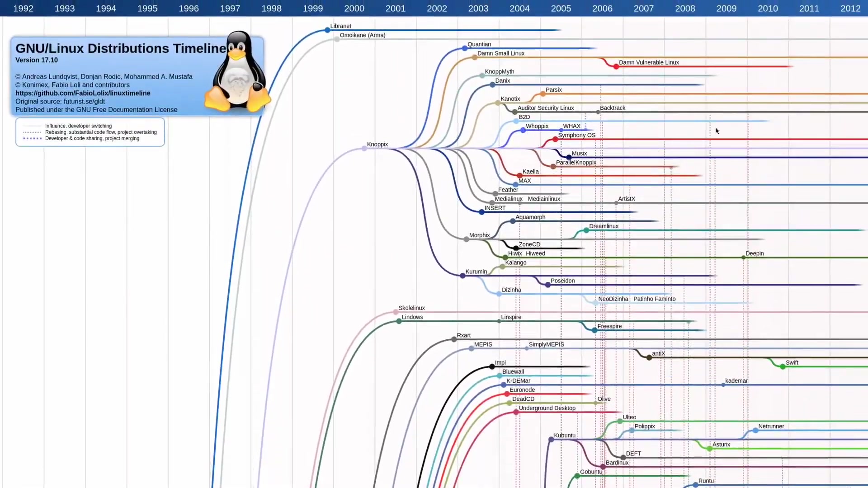Image resolution: width=868 pixels, height=488 pixels.
Task: Select the Parsix node
Action: tap(543, 94)
